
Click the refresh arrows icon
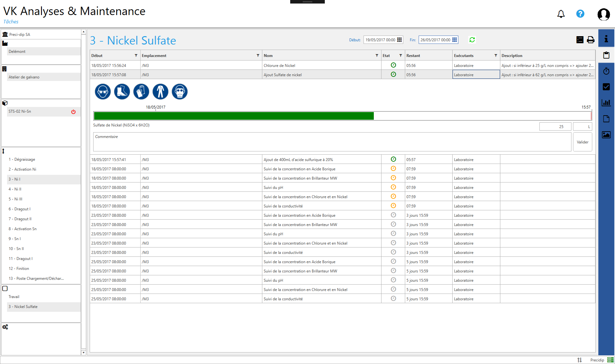pos(472,40)
